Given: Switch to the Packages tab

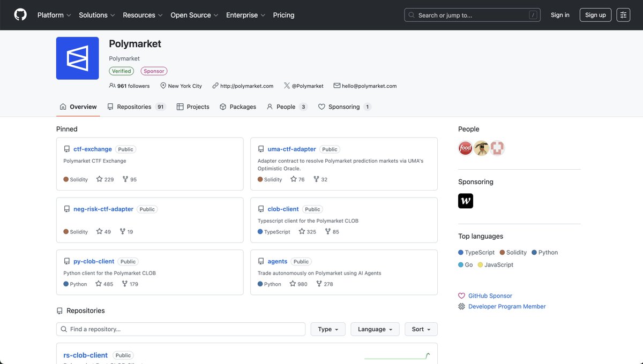Looking at the screenshot, I should pyautogui.click(x=238, y=107).
